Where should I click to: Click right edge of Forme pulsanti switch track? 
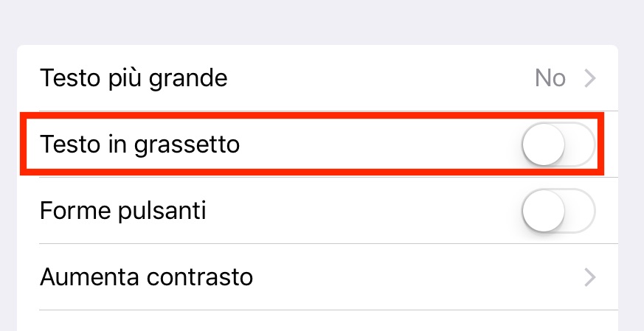pos(586,212)
